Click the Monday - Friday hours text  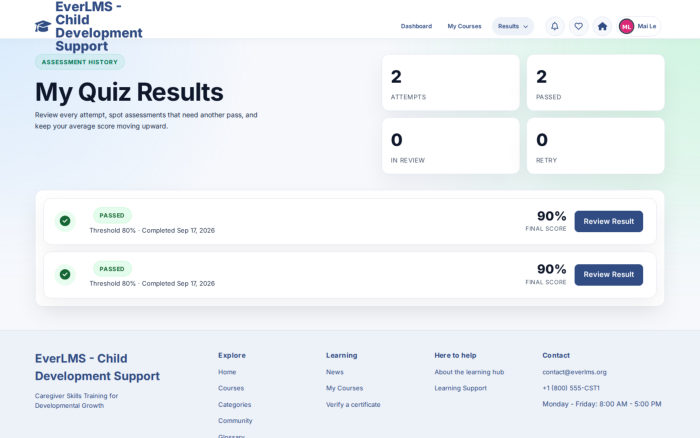click(602, 404)
